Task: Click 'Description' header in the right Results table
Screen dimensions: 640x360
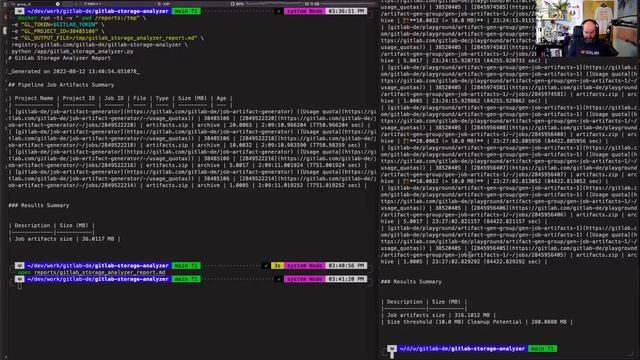Action: (x=404, y=302)
